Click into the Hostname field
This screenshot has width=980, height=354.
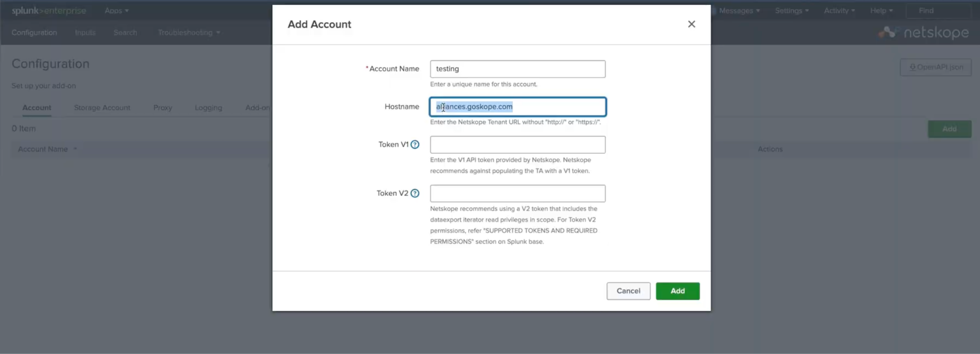click(x=517, y=107)
